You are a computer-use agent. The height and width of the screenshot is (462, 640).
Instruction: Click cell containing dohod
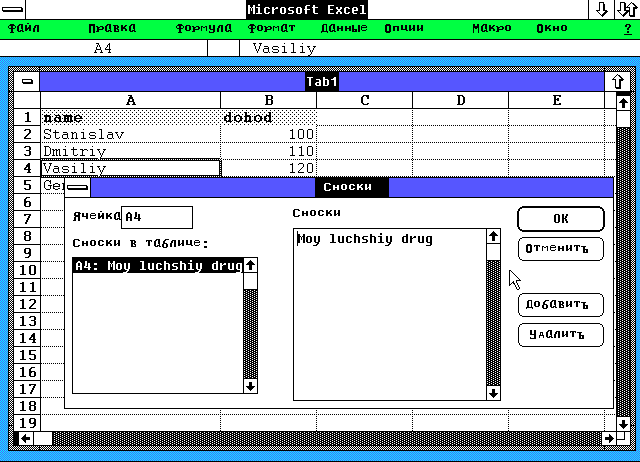(x=269, y=118)
